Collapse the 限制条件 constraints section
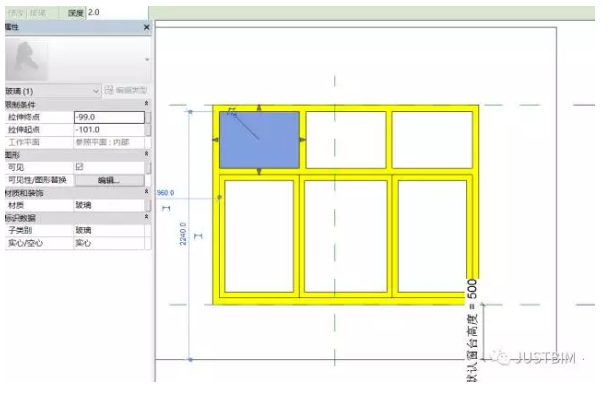This screenshot has height=401, width=610. [146, 103]
